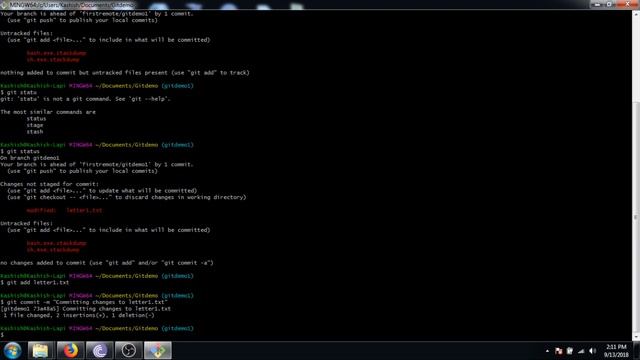
Task: Click 'nothing added to commit but untracked' line
Action: (125, 73)
